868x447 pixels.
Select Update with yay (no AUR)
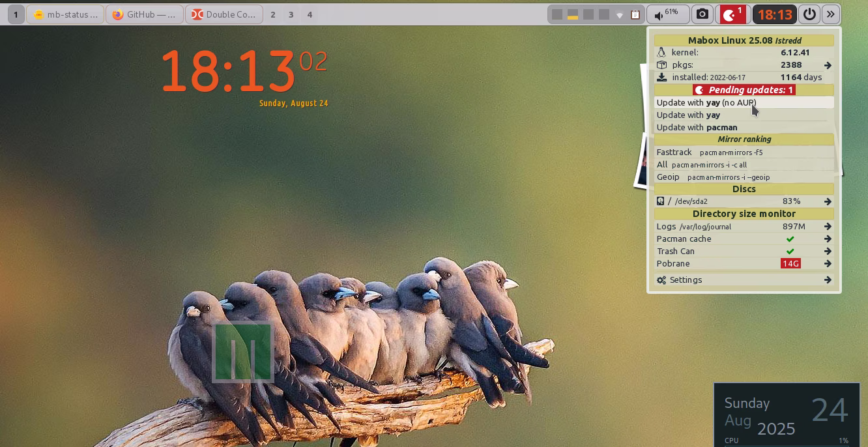(706, 102)
